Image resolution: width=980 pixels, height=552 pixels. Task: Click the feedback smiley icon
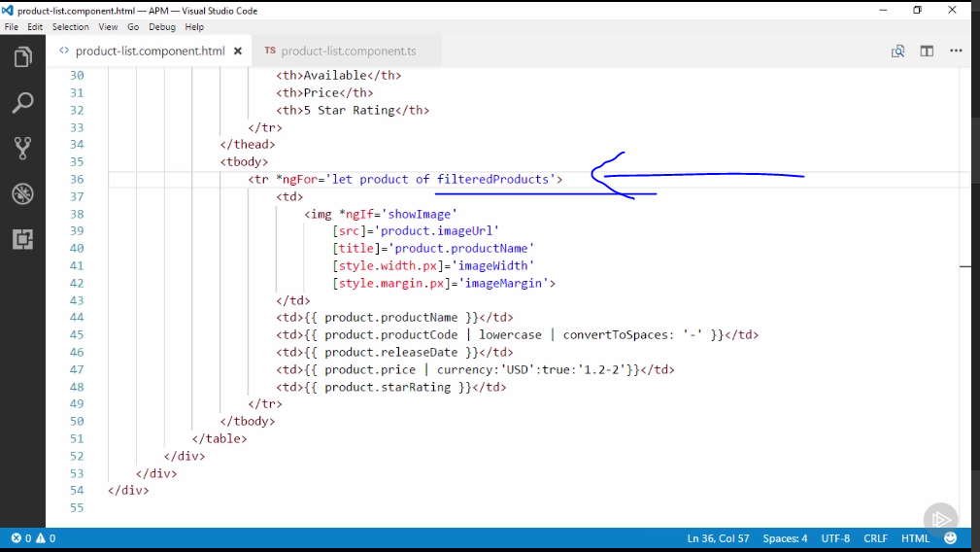951,538
